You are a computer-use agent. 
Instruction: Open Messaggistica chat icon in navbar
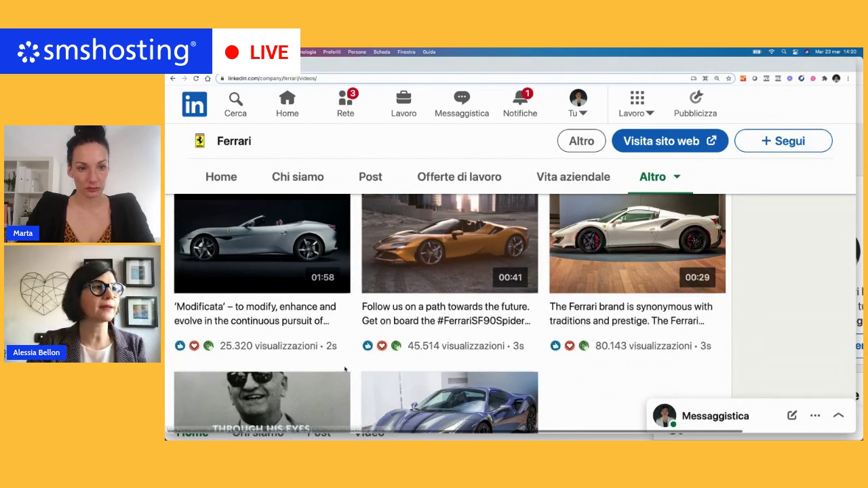tap(462, 99)
